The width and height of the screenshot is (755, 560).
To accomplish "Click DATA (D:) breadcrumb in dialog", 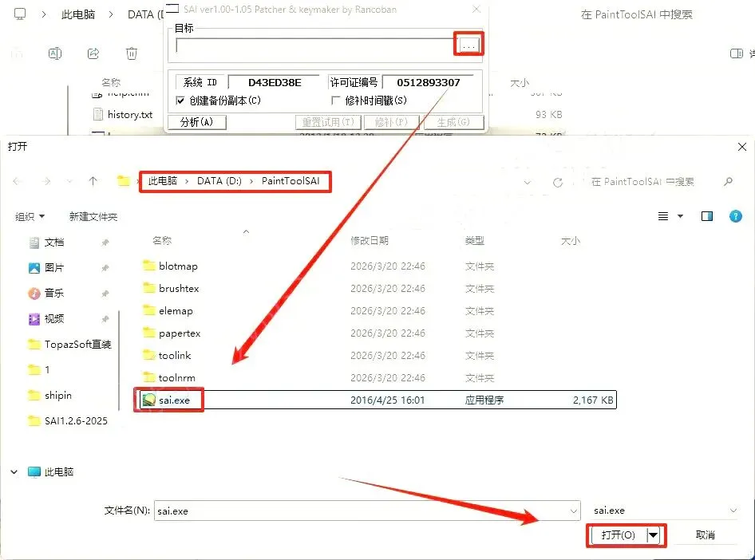I will [x=219, y=181].
